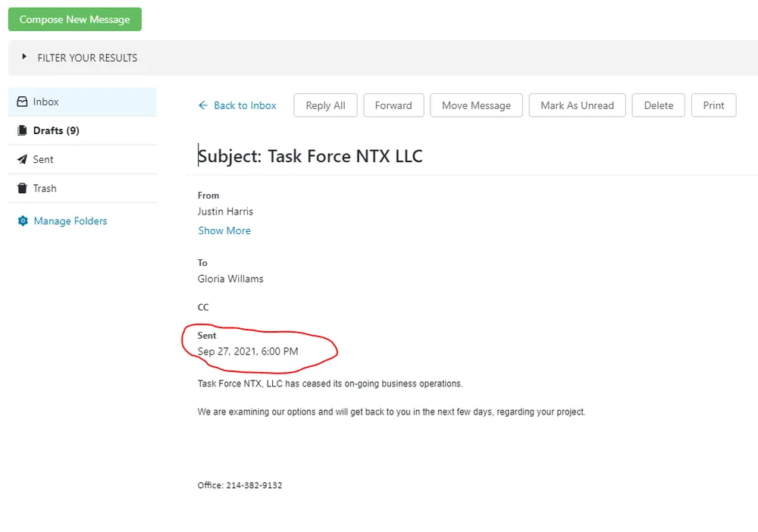
Task: Click the blue back arrow before Back to Inbox
Action: 204,105
